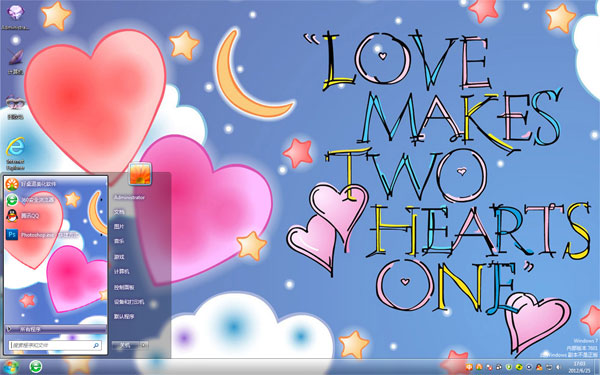Expand the jump list arrow beside Photoshop

[x=101, y=234]
